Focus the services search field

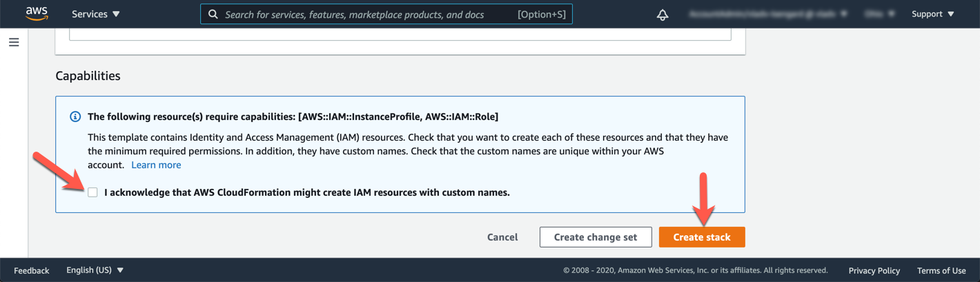coord(366,14)
